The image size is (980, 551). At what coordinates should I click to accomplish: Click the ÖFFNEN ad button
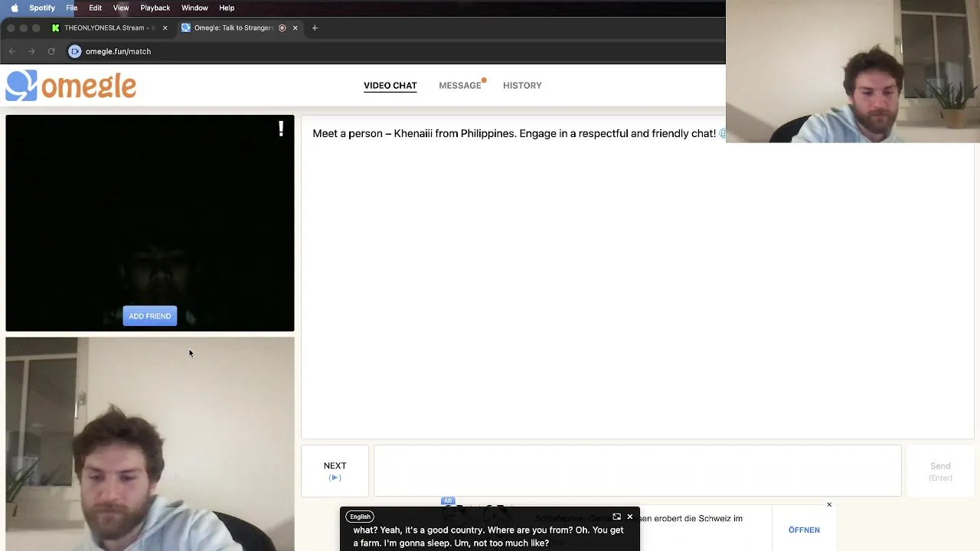[x=804, y=530]
